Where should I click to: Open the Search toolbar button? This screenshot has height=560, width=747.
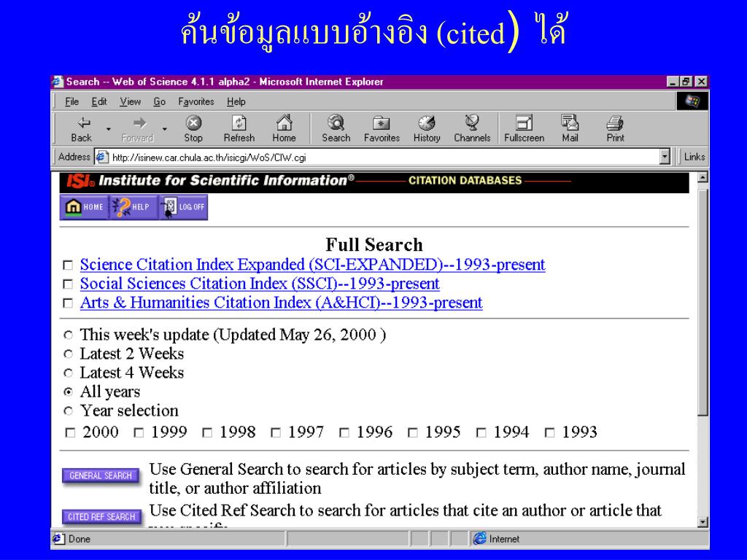pyautogui.click(x=336, y=128)
